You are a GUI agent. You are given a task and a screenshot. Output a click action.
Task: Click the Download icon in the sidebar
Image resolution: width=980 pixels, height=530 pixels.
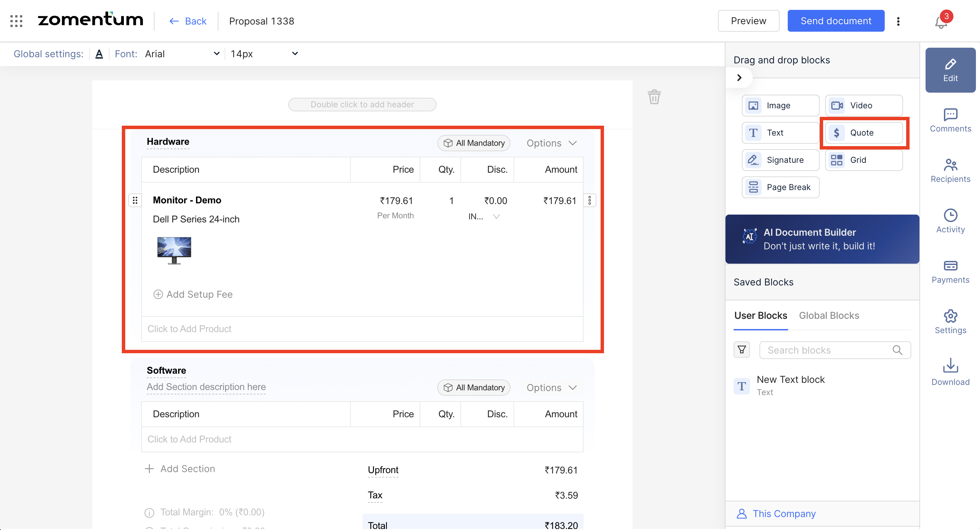pos(950,372)
